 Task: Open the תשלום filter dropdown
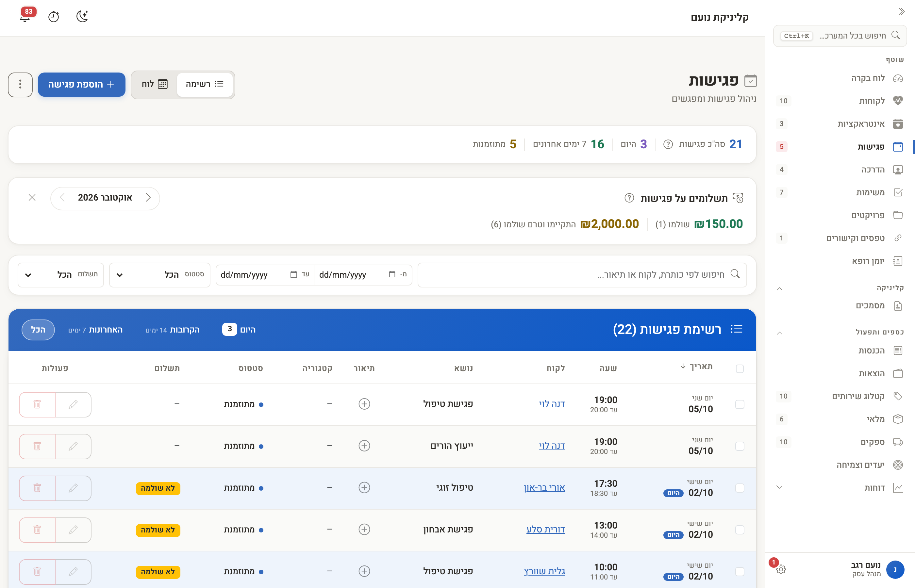point(61,274)
